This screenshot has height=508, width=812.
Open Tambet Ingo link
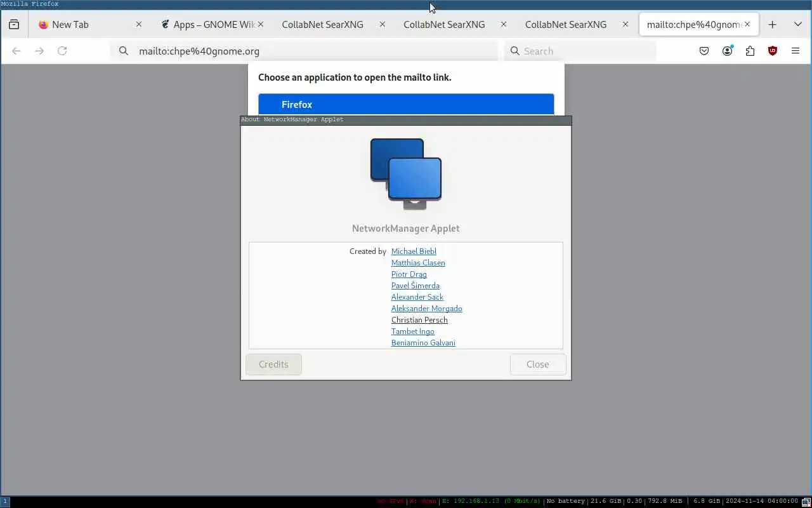(x=413, y=331)
